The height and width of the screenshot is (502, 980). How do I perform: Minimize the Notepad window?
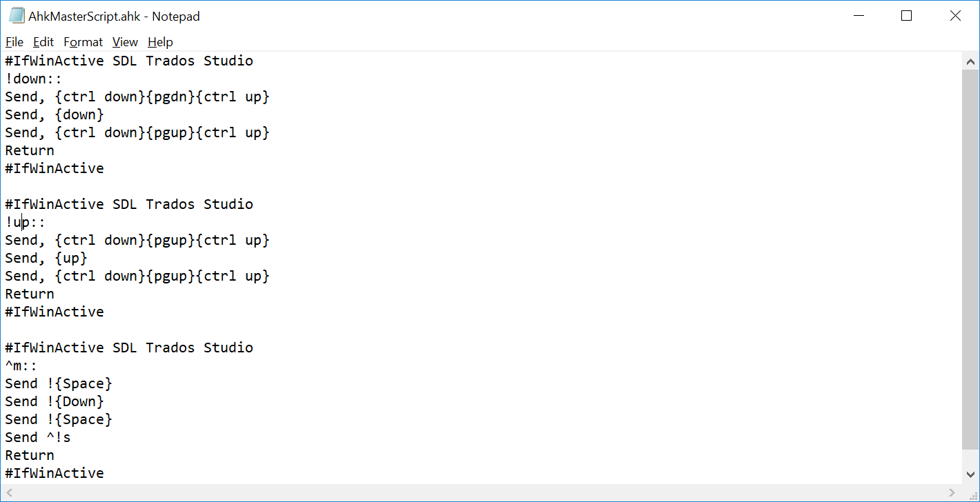point(859,16)
